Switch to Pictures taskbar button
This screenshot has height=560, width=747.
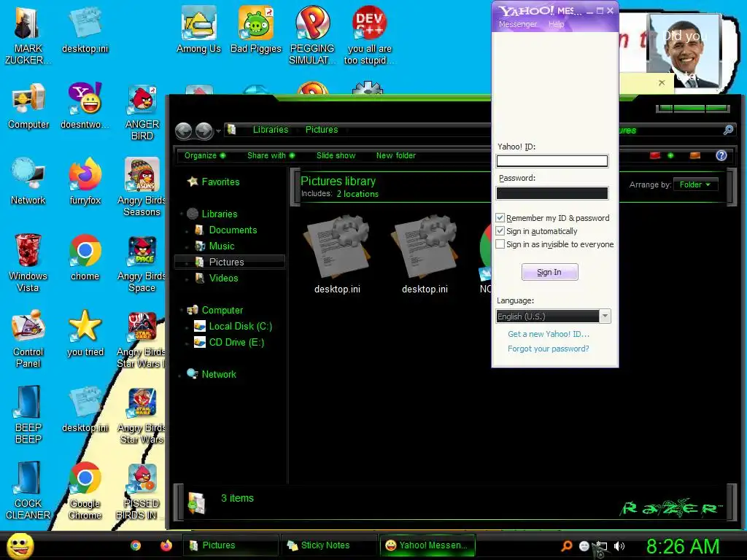(230, 545)
